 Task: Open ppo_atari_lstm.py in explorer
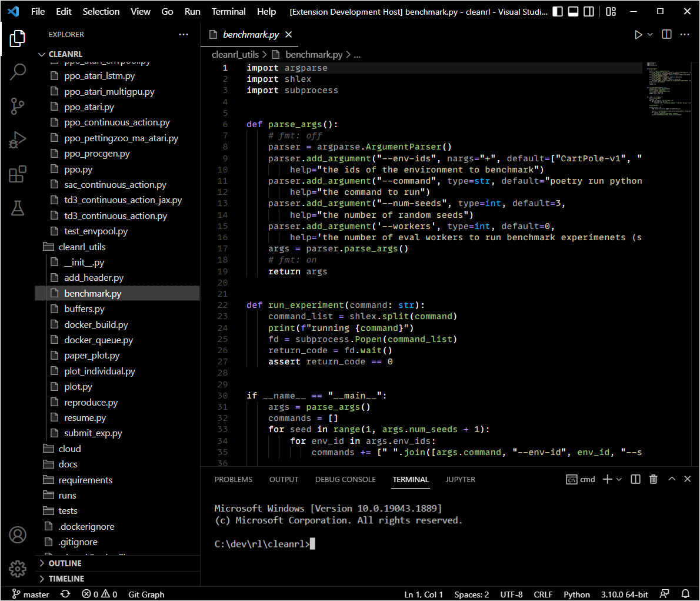click(x=118, y=76)
